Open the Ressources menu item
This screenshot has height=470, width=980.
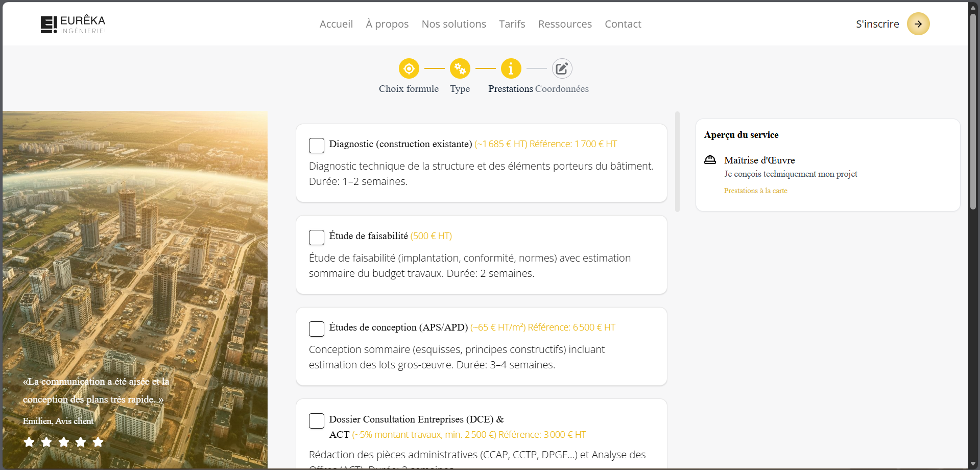(565, 24)
